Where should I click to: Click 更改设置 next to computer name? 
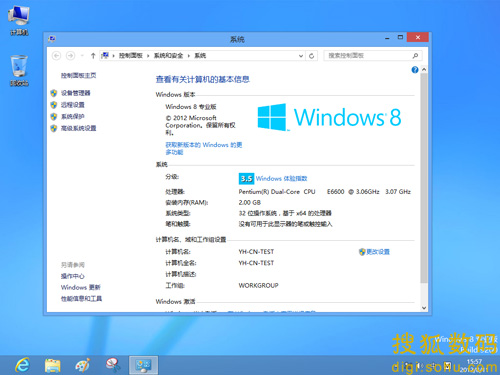click(x=378, y=252)
